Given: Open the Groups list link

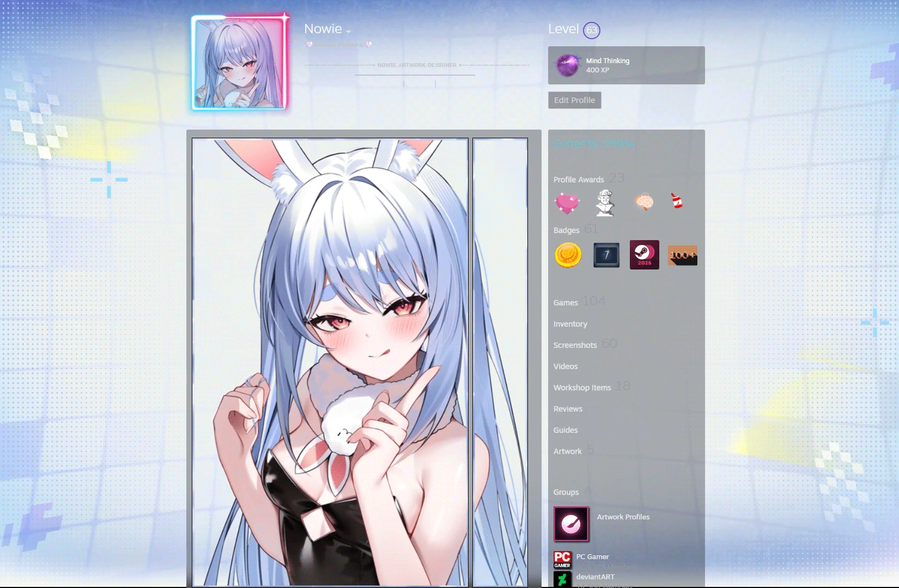Looking at the screenshot, I should (566, 492).
